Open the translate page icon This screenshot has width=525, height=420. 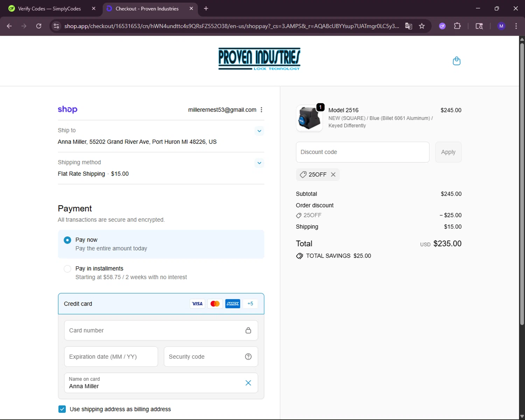coord(408,26)
